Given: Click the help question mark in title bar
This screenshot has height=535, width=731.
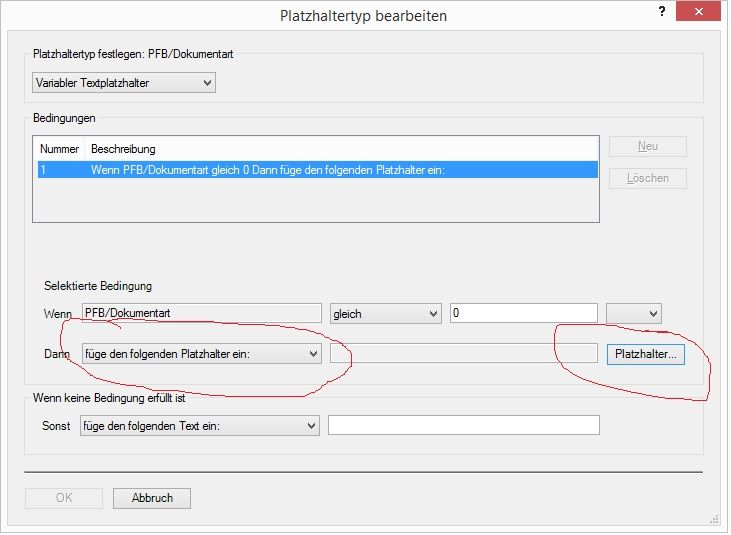Looking at the screenshot, I should [662, 12].
